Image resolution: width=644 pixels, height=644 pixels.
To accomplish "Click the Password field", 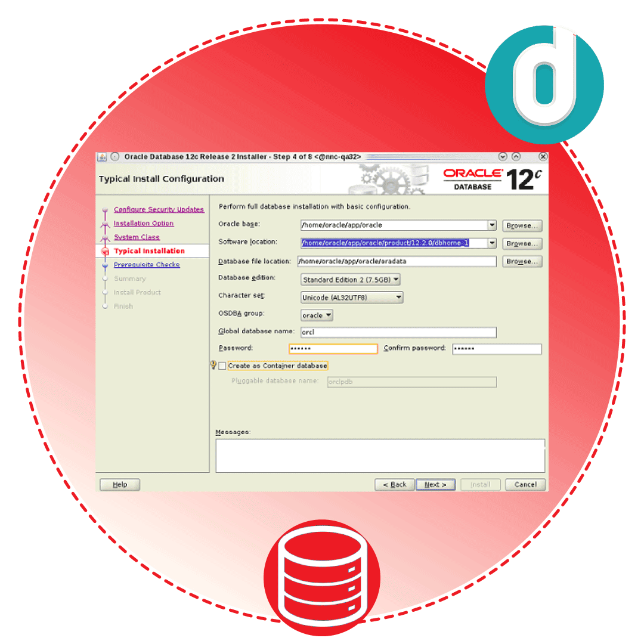I will [333, 349].
